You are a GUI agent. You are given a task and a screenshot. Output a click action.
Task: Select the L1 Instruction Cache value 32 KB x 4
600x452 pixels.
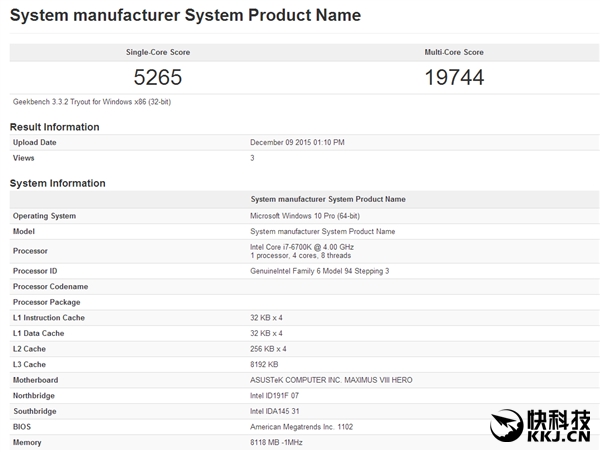point(266,318)
